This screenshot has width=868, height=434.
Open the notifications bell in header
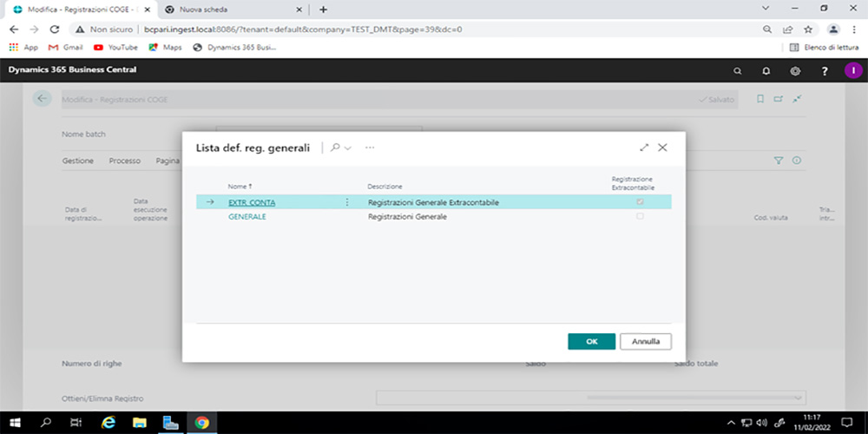click(766, 70)
